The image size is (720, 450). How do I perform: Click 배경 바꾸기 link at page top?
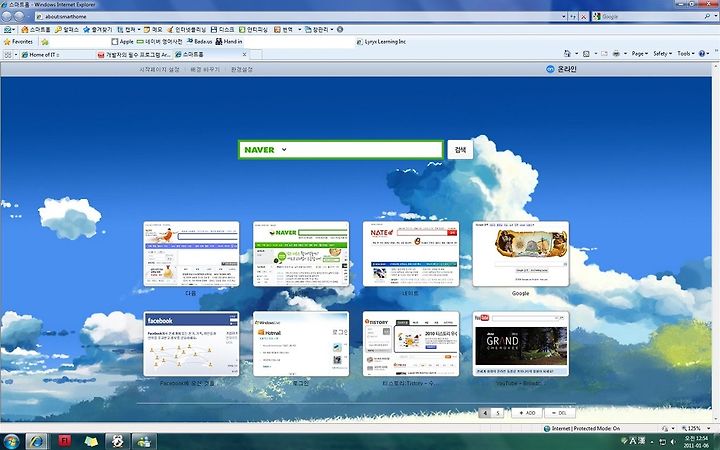coord(205,69)
